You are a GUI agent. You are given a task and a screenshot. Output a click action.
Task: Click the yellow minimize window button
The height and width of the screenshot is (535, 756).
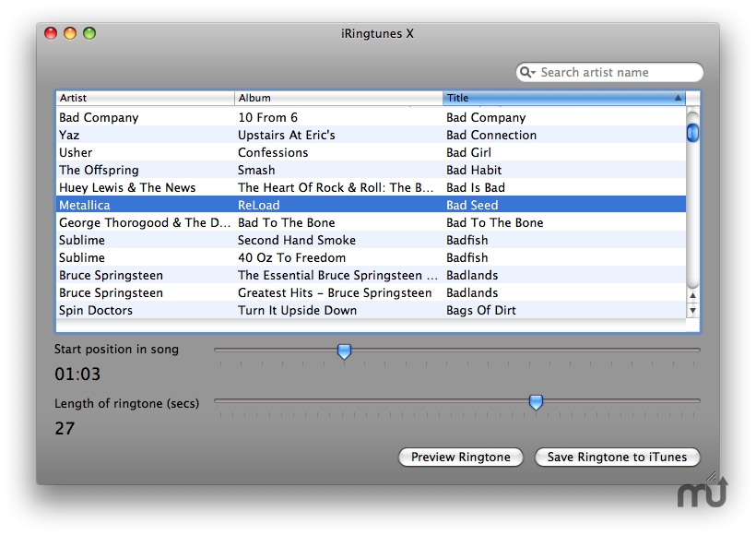pyautogui.click(x=70, y=34)
